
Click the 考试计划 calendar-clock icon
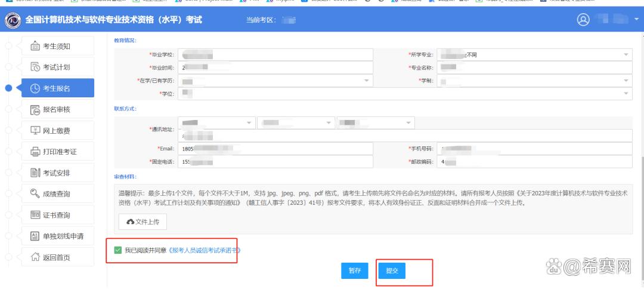(x=35, y=67)
